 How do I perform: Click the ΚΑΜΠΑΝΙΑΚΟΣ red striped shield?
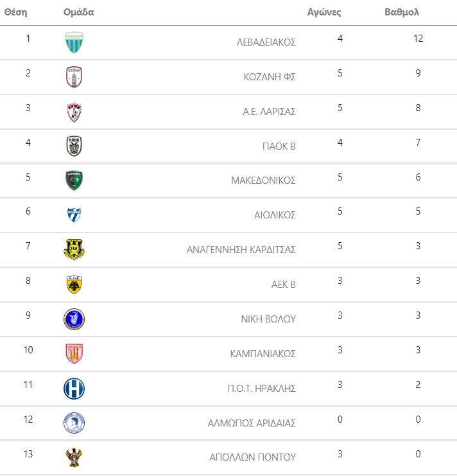74,353
